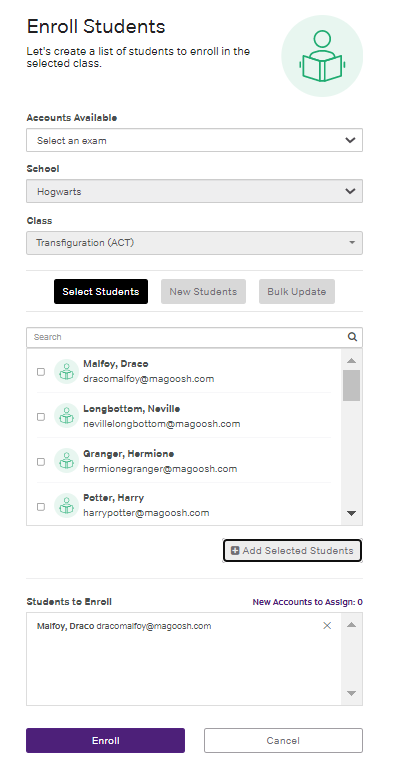
Task: Click the up arrow of student list scrollbar
Action: [351, 361]
